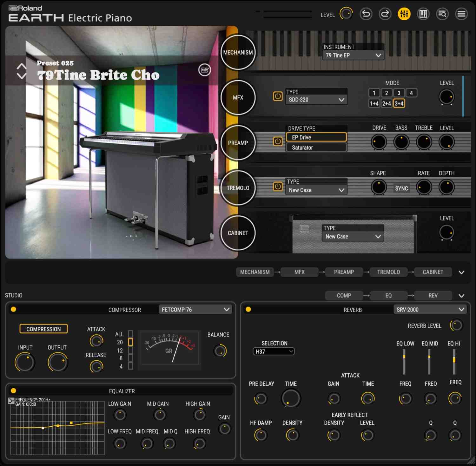Select the Saturator drive type
This screenshot has width=476, height=466.
tap(316, 147)
